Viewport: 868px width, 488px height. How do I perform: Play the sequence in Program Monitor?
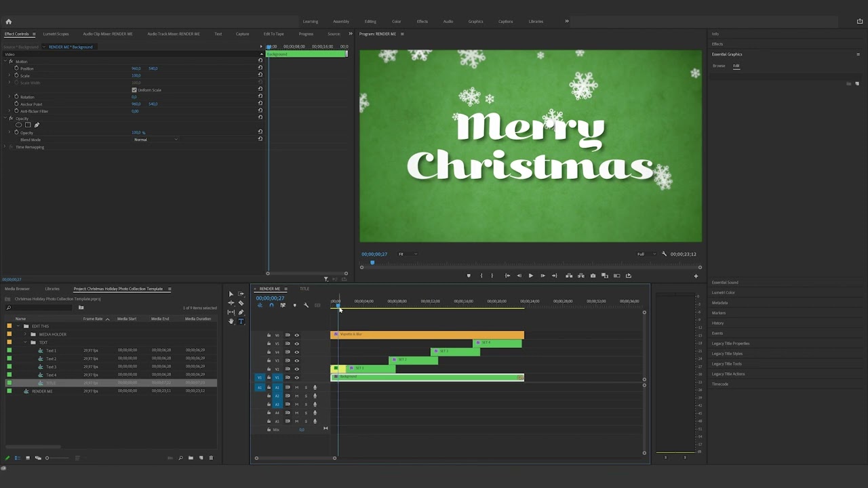pos(530,276)
